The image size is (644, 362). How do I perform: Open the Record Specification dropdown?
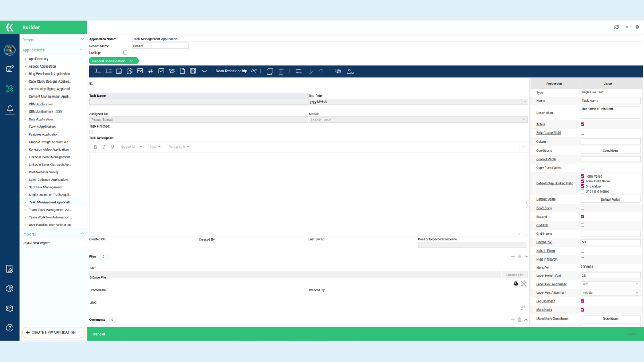(114, 61)
